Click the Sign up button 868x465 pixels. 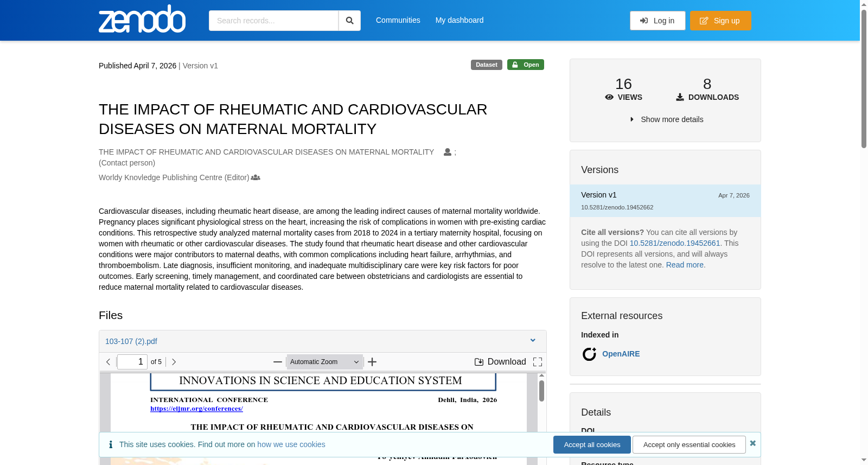coord(720,21)
